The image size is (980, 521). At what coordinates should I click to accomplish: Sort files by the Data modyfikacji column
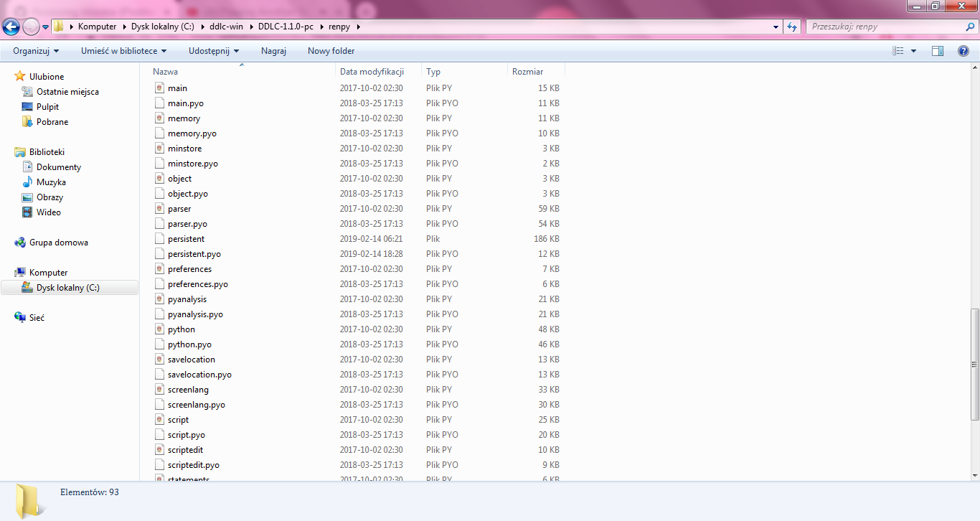tap(371, 71)
